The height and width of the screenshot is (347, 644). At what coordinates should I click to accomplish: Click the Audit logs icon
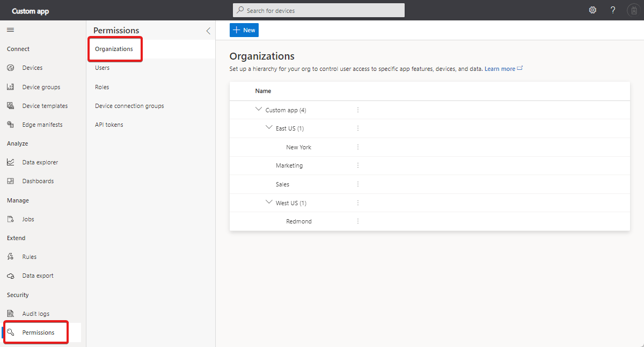pyautogui.click(x=10, y=314)
